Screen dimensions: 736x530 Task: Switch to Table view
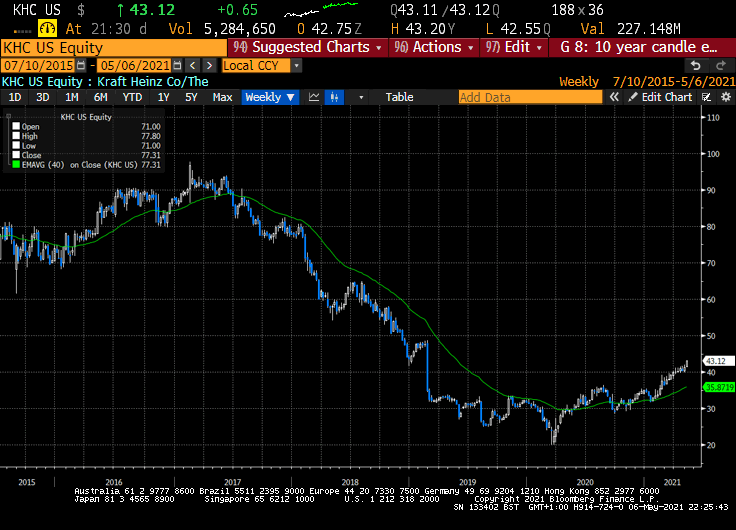(399, 97)
